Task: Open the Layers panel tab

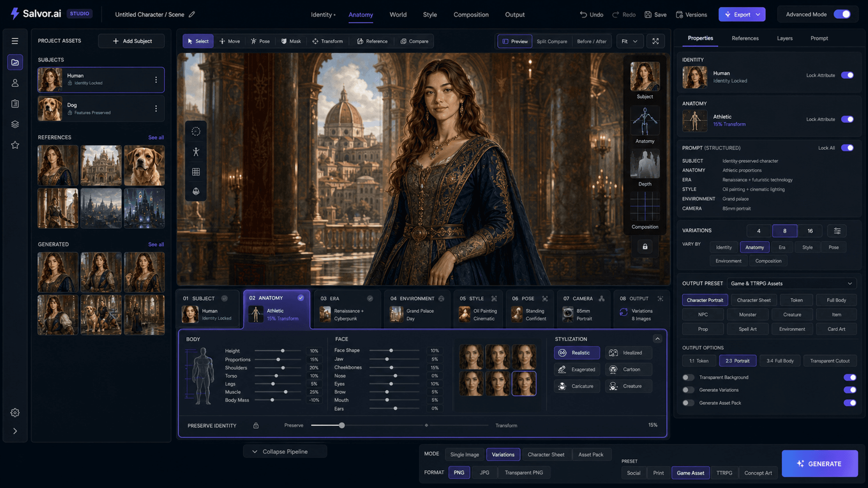Action: point(785,38)
